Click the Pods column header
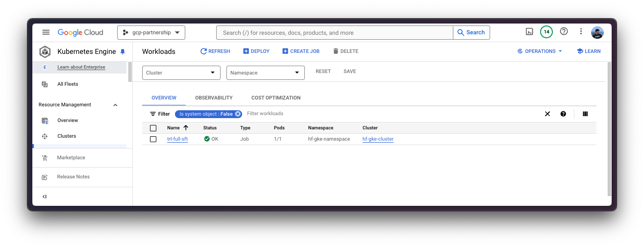Viewport: 644px width, 247px height. [279, 128]
